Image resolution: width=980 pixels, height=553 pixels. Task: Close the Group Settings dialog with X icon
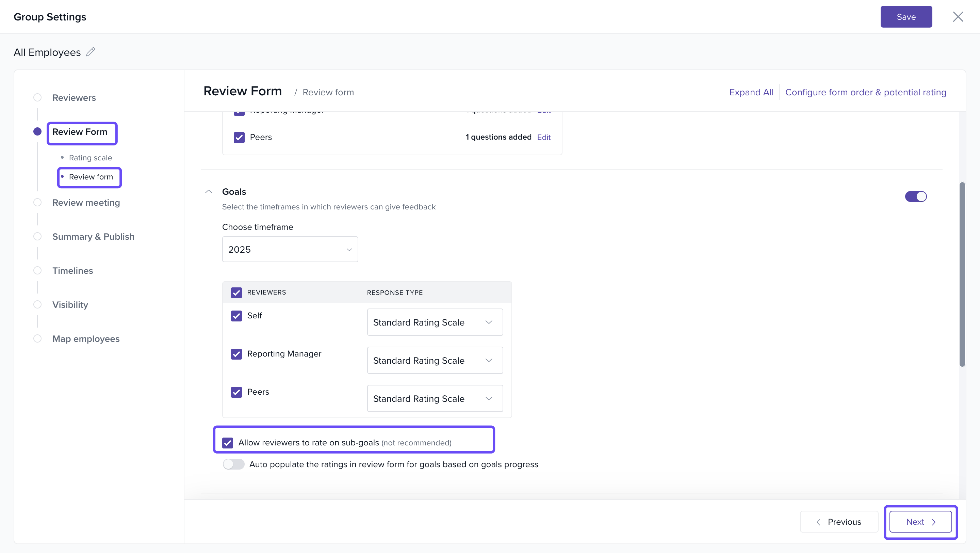958,17
